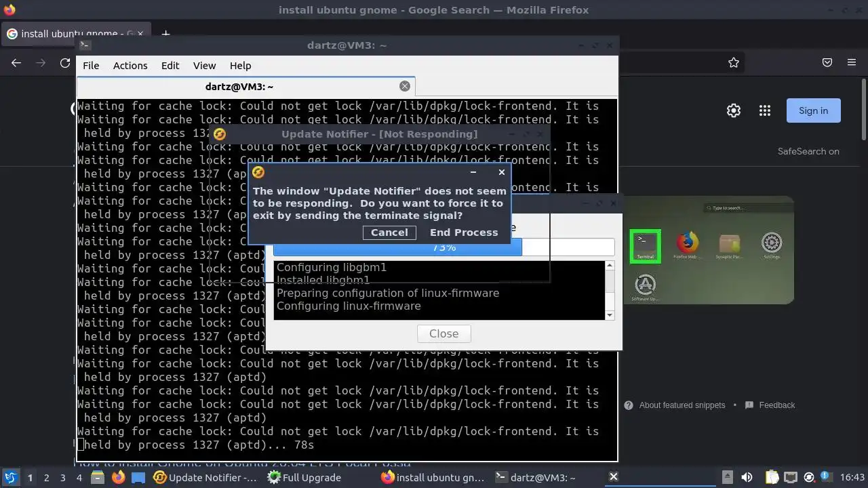Screen dimensions: 868x488
Task: Open the LXQt application menu
Action: 10,477
